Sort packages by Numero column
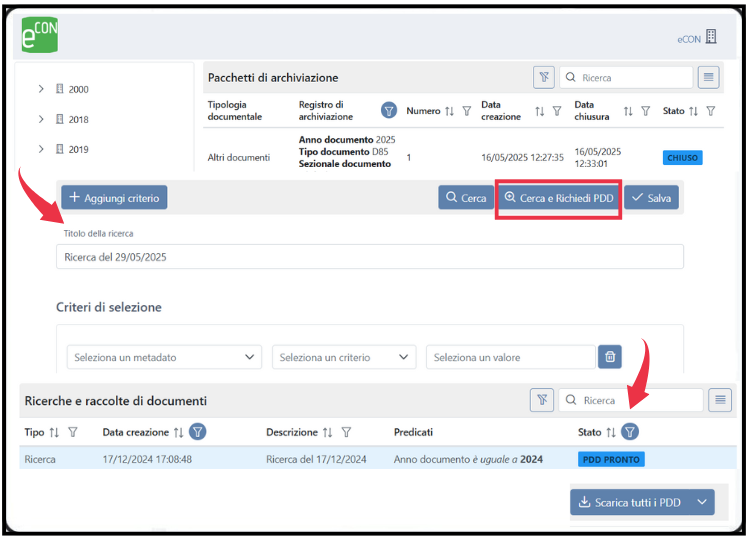 [449, 111]
